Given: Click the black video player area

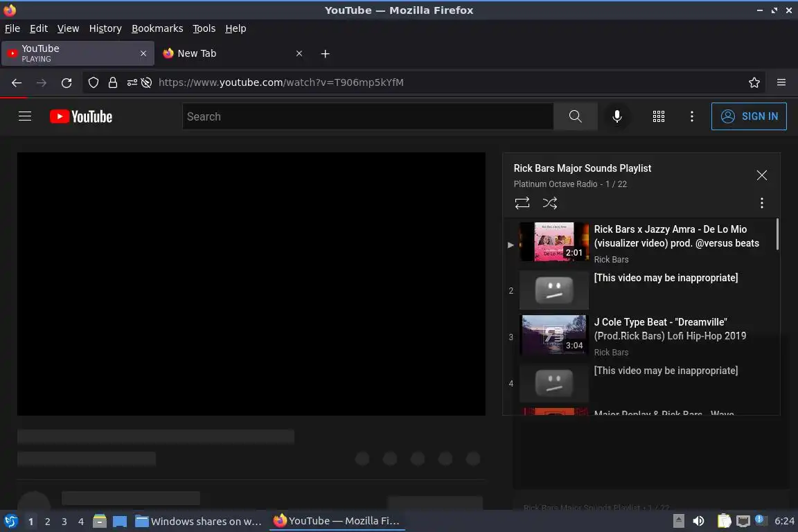Looking at the screenshot, I should (251, 283).
